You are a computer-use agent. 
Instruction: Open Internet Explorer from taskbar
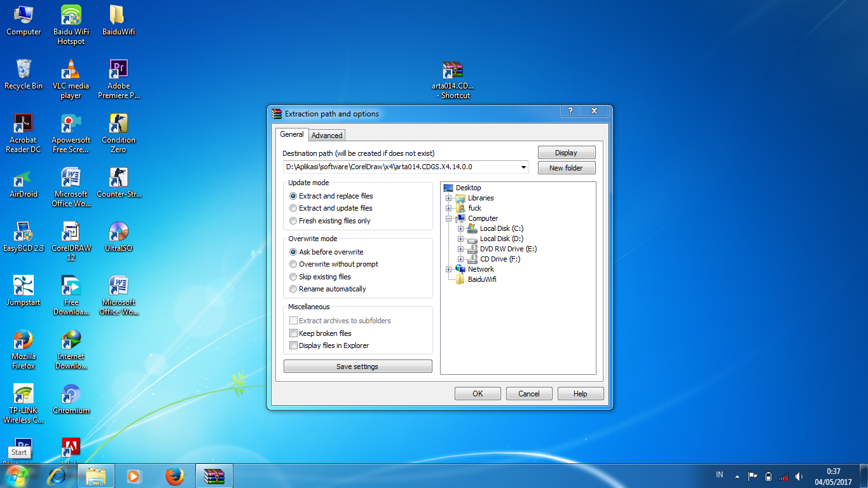(x=58, y=476)
